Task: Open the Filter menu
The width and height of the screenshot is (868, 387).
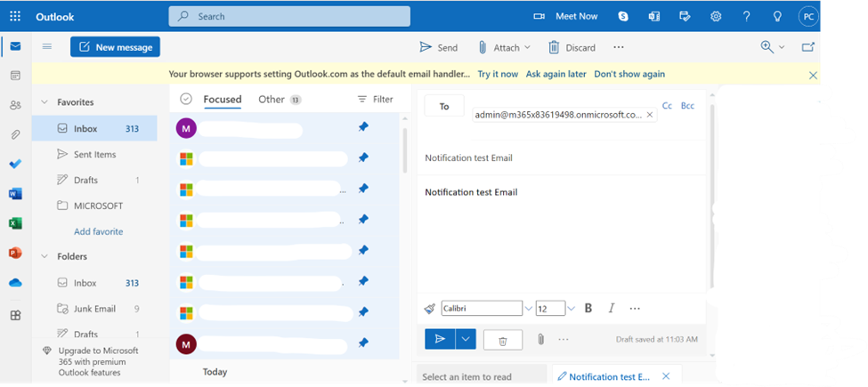Action: pos(376,100)
